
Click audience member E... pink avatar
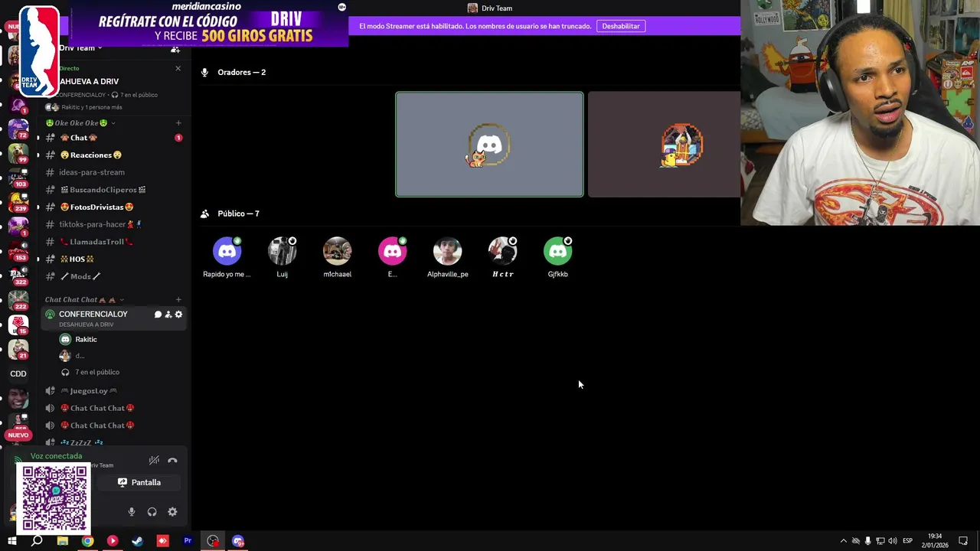[x=392, y=251]
